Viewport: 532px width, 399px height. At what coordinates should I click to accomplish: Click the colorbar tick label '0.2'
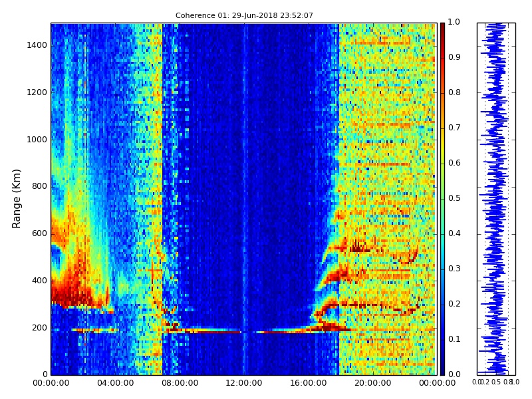tap(454, 304)
